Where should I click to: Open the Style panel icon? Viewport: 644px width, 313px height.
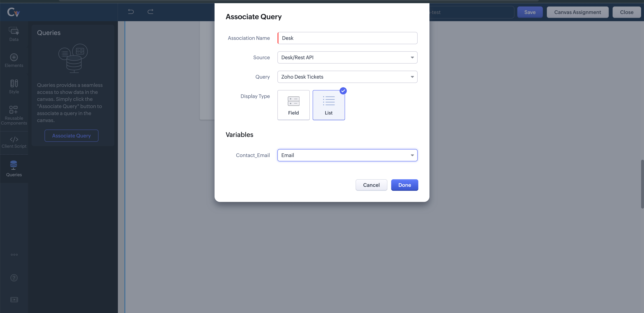(14, 86)
